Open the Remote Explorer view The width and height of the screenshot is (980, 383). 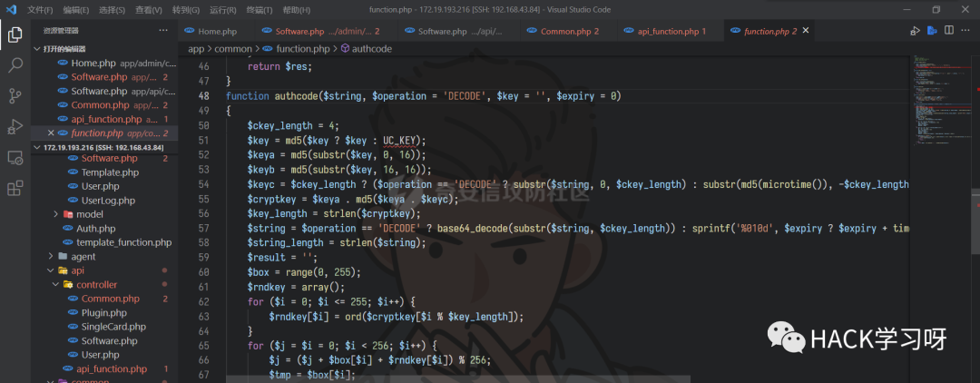tap(15, 157)
